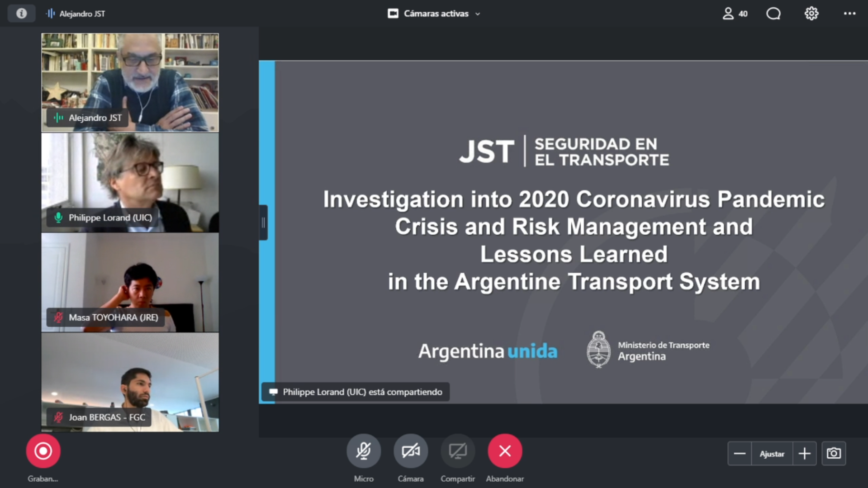The height and width of the screenshot is (488, 868).
Task: Collapse the camera panel using divider handle
Action: [x=263, y=223]
